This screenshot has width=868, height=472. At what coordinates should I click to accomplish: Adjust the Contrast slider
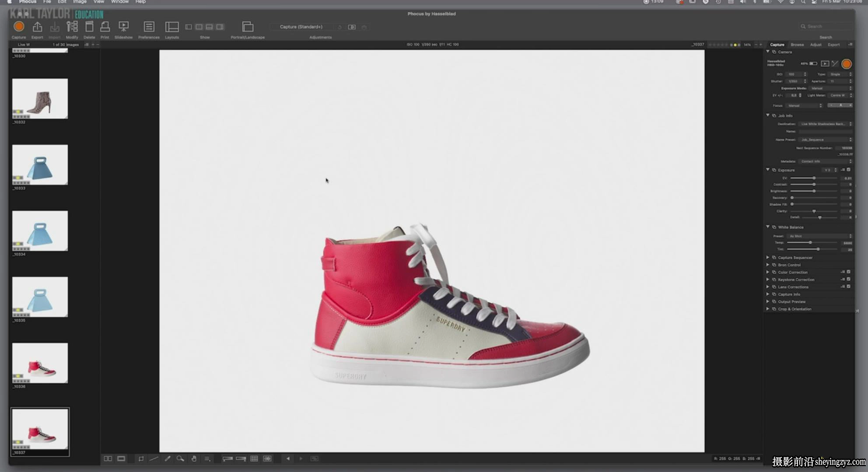pyautogui.click(x=814, y=184)
